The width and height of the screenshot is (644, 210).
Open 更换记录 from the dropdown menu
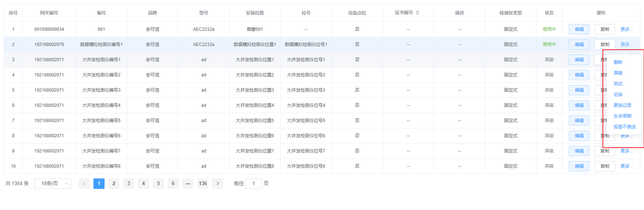(x=622, y=105)
